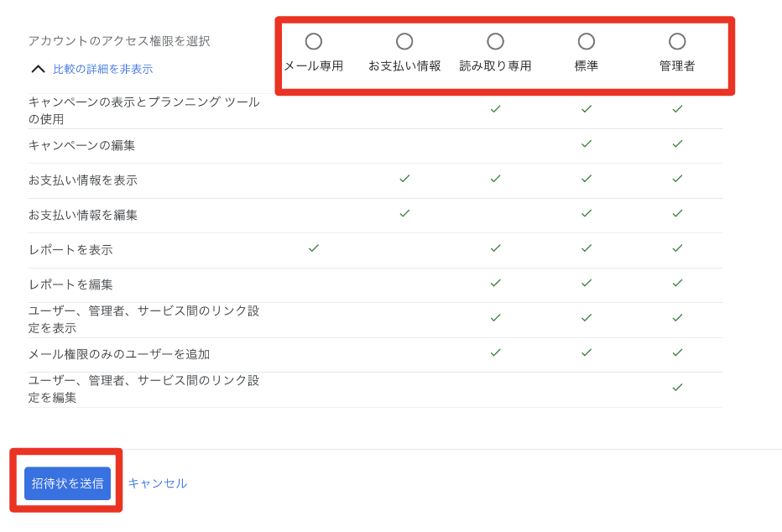
Task: Click 標準 checkmark in リンク設定を表示 row
Action: [x=586, y=317]
